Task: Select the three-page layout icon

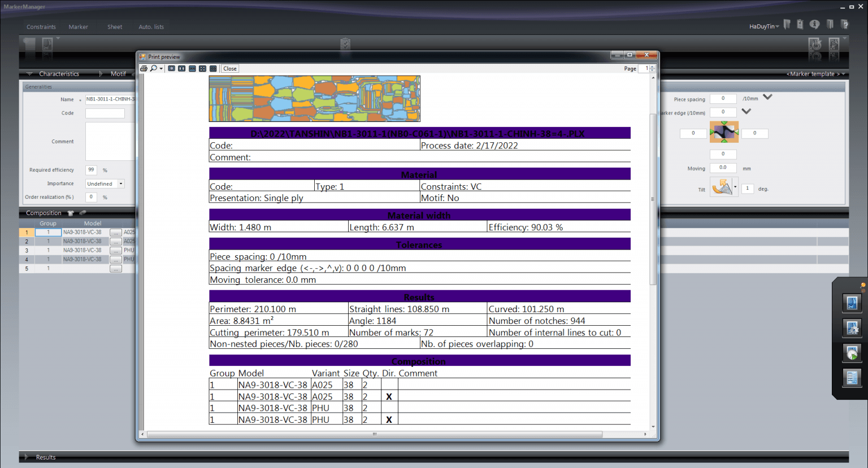Action: tap(193, 68)
